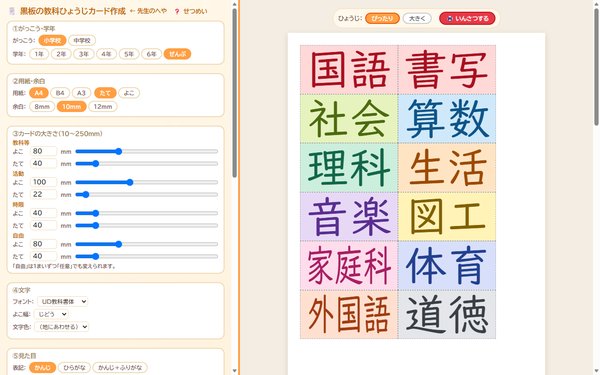Open the フォント dropdown (UD教科書体)
The height and width of the screenshot is (375, 600).
tap(62, 302)
